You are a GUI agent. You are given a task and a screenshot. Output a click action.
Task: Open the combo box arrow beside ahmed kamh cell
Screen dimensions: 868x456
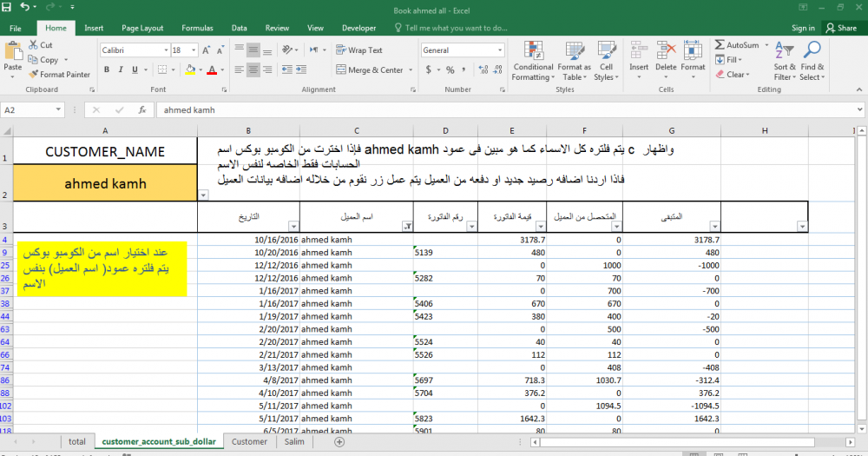(x=203, y=195)
